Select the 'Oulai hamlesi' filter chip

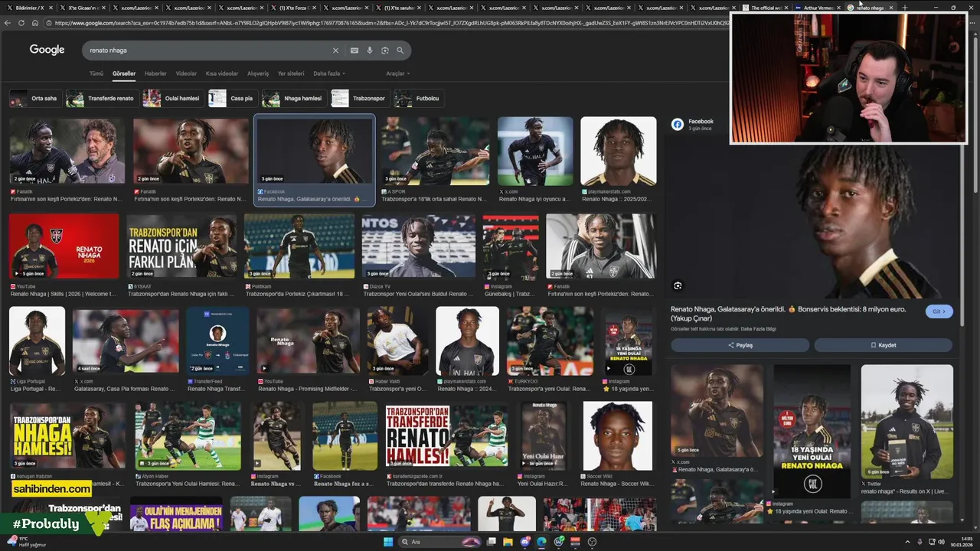173,98
